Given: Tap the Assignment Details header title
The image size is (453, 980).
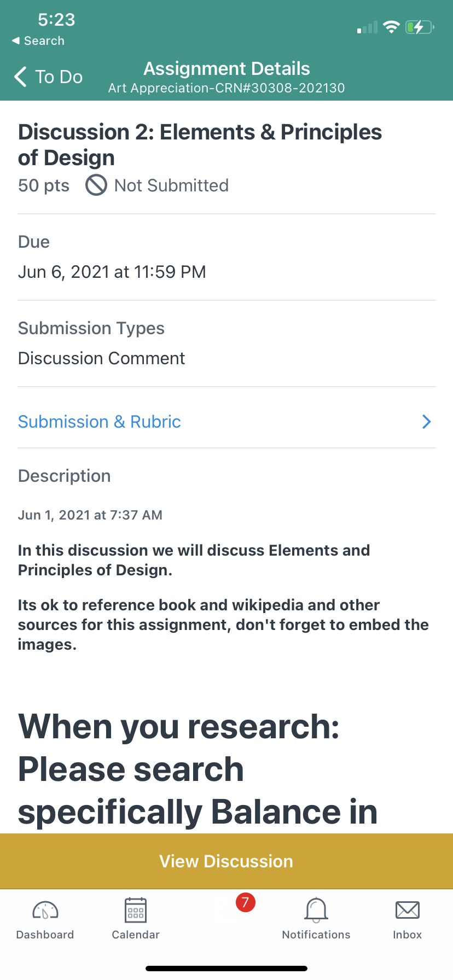Looking at the screenshot, I should 226,68.
